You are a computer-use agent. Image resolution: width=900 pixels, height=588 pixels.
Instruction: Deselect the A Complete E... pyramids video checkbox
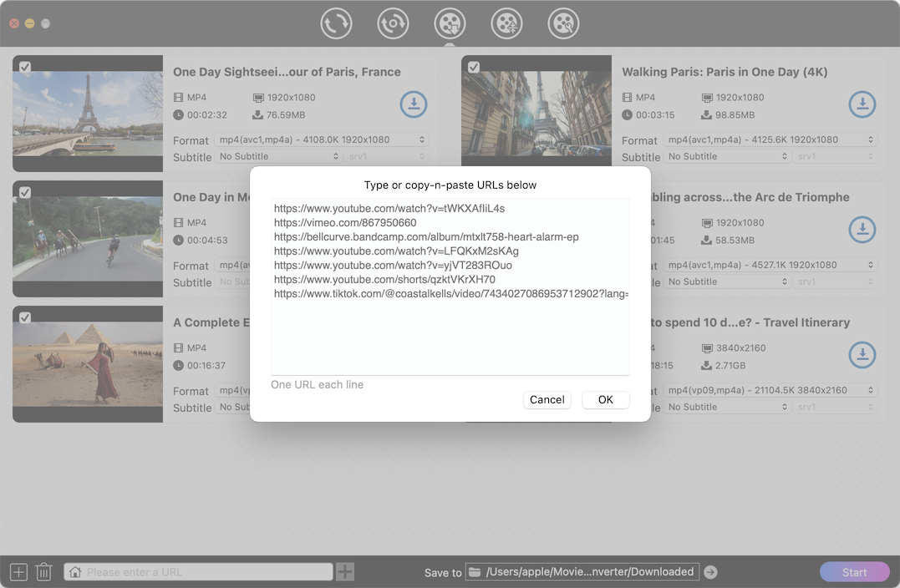[x=25, y=317]
